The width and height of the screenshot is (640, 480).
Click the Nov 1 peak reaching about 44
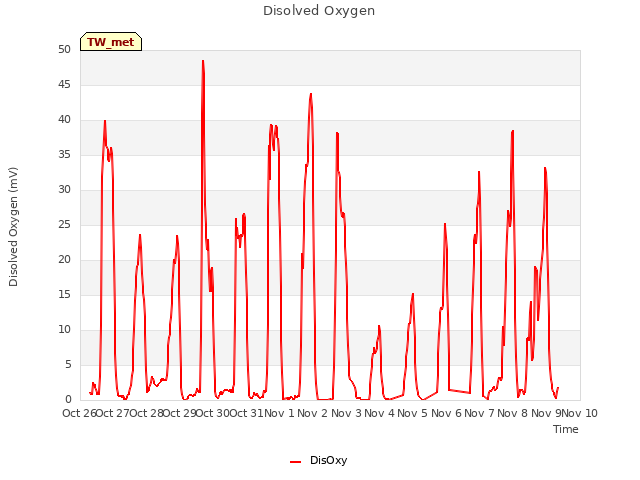tap(311, 94)
